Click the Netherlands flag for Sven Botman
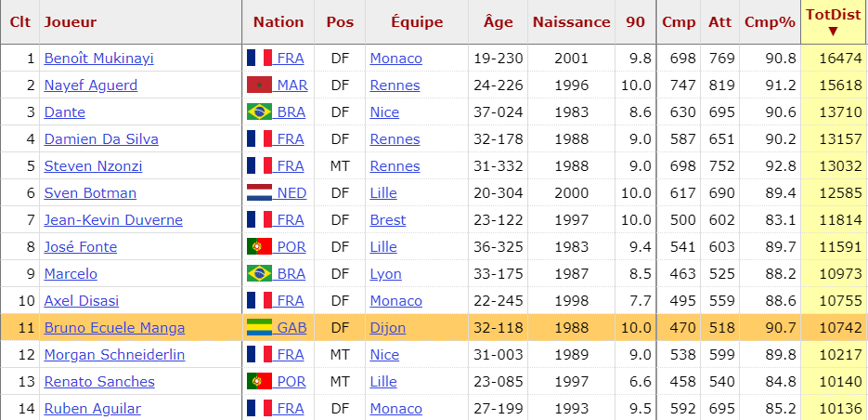Image resolution: width=868 pixels, height=420 pixels. pos(259,193)
